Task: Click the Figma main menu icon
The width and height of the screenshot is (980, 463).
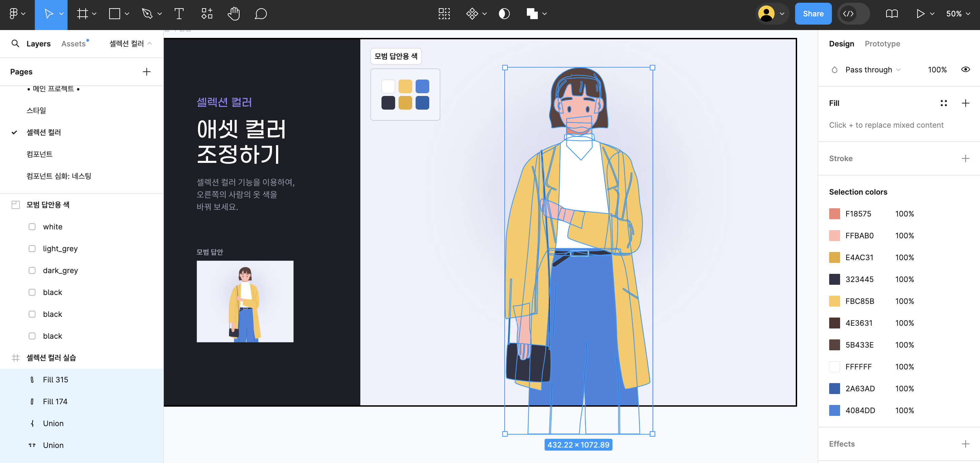Action: [14, 14]
